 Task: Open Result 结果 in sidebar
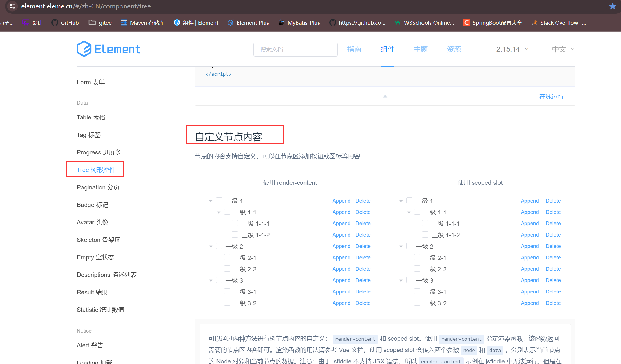click(x=92, y=292)
